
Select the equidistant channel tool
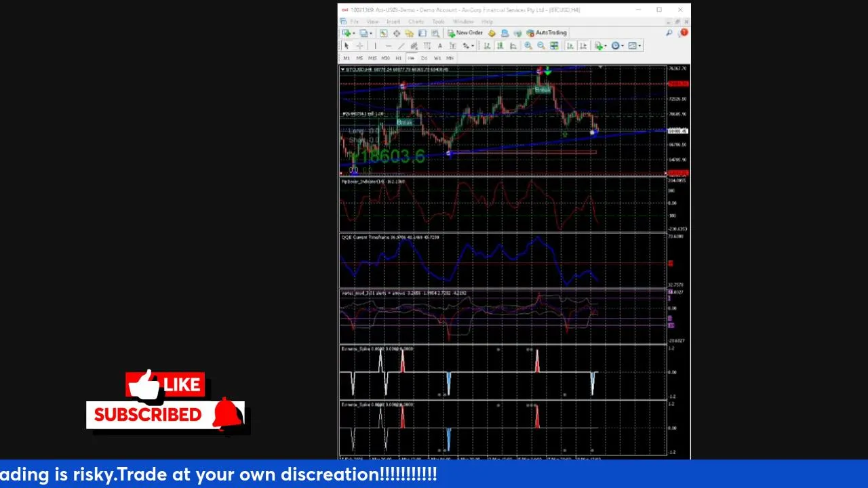pyautogui.click(x=414, y=45)
